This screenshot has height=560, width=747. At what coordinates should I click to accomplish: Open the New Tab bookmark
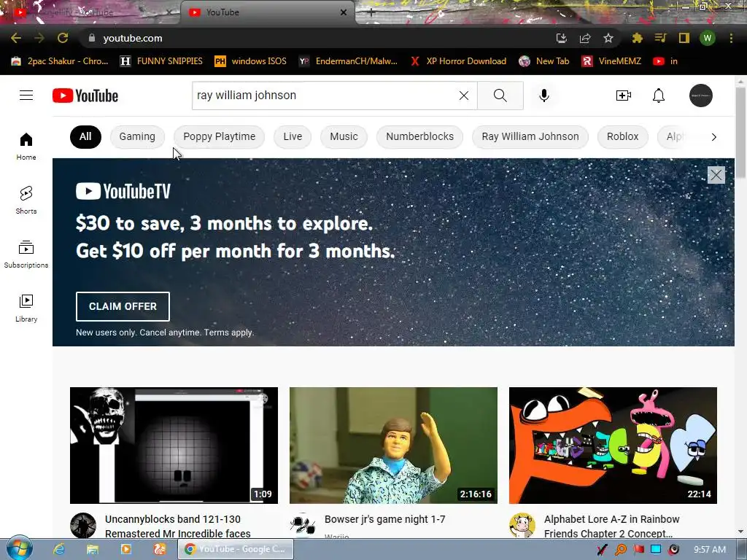[x=544, y=61]
